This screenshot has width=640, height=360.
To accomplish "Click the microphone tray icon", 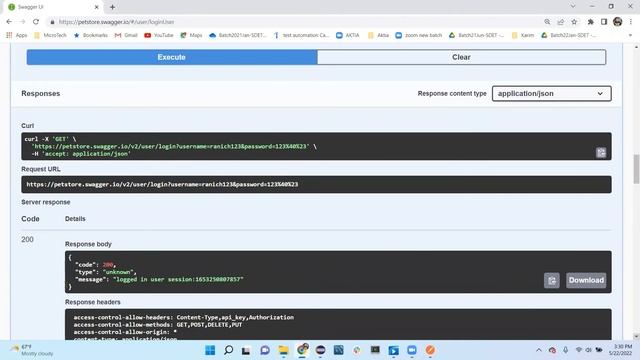I will [x=566, y=350].
